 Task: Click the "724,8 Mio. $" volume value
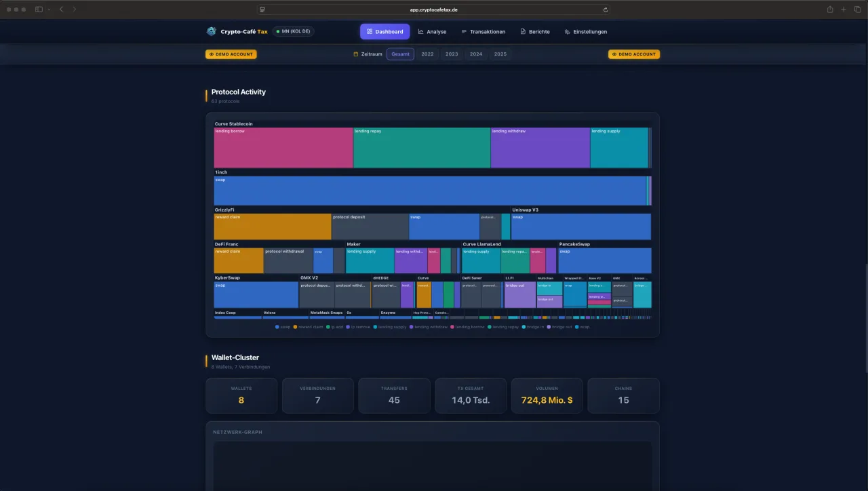click(x=547, y=400)
